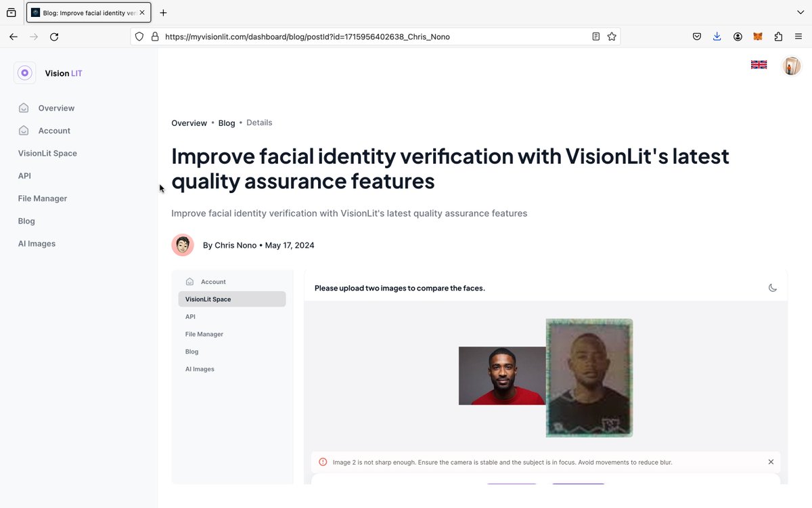Click the Account house icon in sidebar
The width and height of the screenshot is (812, 508).
point(24,130)
